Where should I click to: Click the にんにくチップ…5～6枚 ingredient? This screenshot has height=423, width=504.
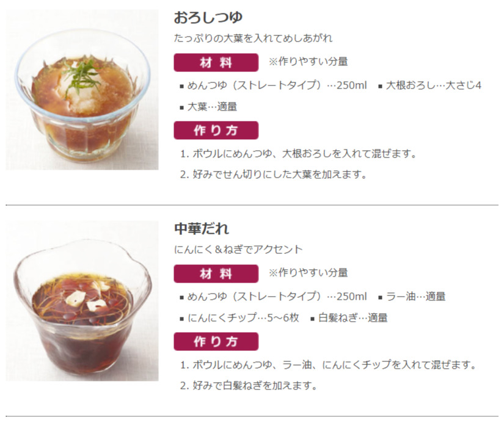click(x=239, y=318)
